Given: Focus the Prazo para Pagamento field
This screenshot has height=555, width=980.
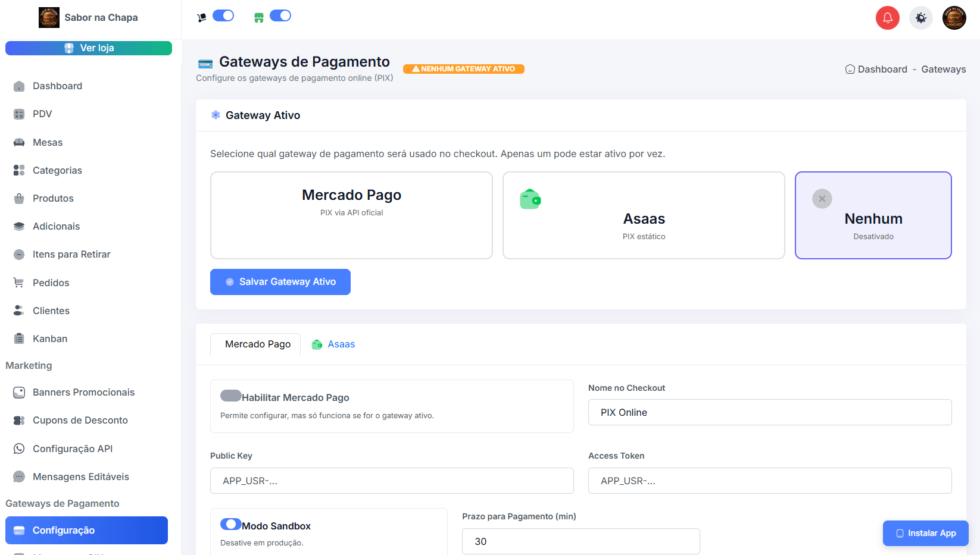Looking at the screenshot, I should [x=581, y=541].
